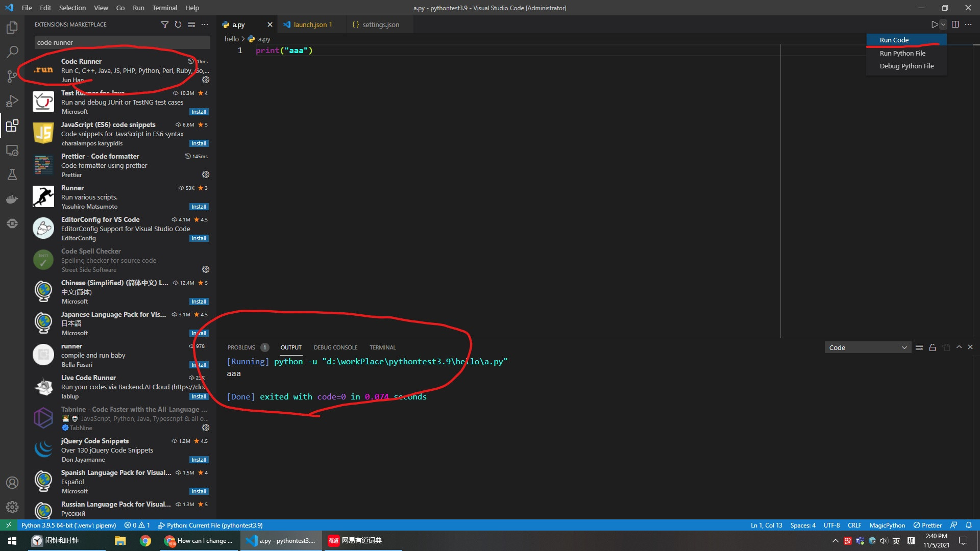Switch to the launch.json tab
980x551 pixels.
pyautogui.click(x=312, y=24)
